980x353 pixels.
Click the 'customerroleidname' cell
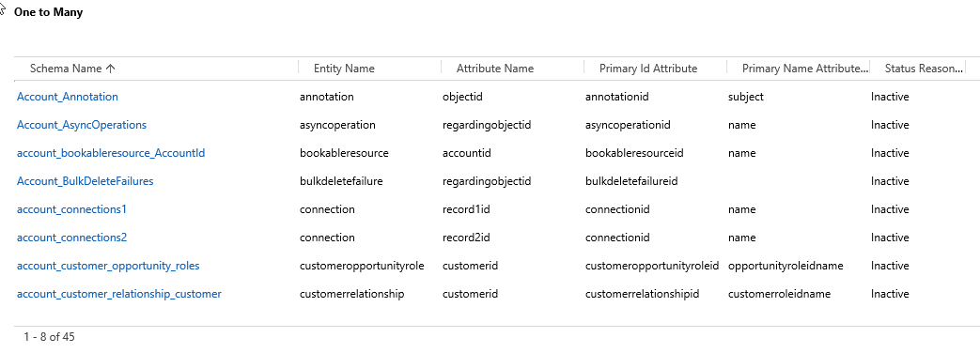click(779, 294)
